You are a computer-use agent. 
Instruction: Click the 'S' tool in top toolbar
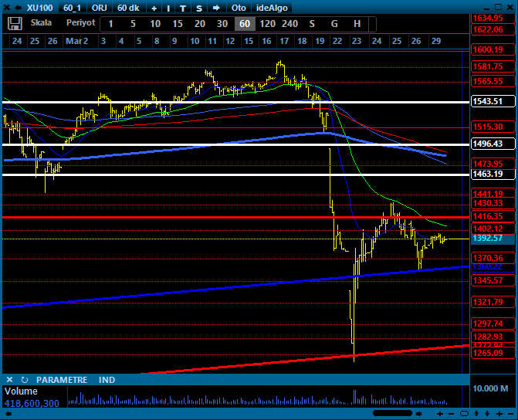[x=199, y=8]
